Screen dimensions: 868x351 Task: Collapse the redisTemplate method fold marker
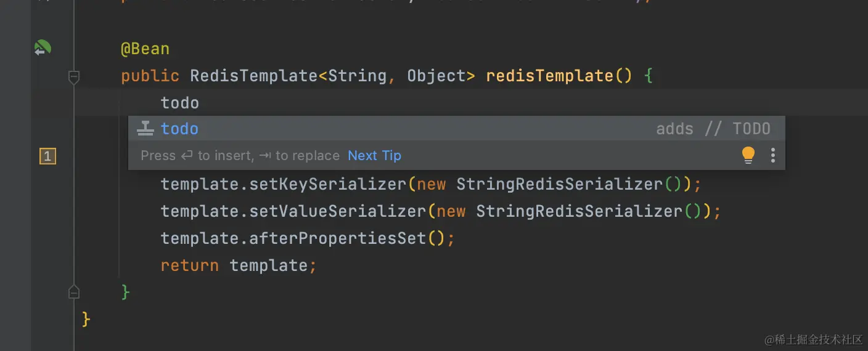pos(74,77)
